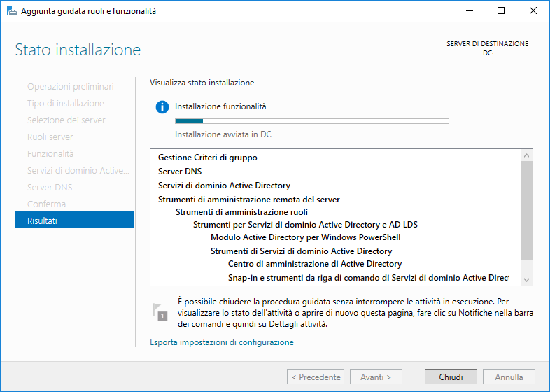
Task: Maximize the wizard window
Action: [501, 11]
